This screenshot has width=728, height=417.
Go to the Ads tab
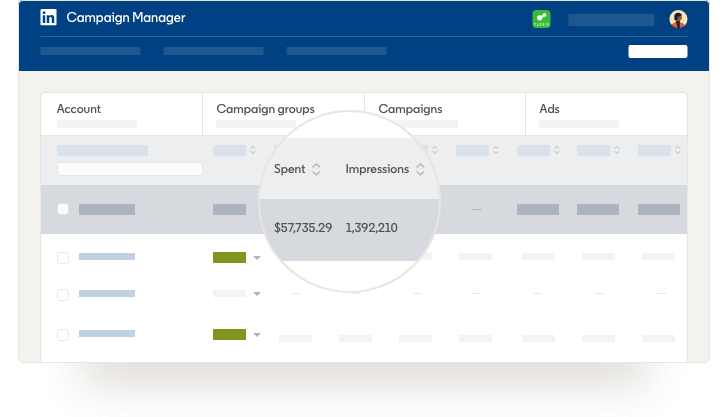[606, 114]
